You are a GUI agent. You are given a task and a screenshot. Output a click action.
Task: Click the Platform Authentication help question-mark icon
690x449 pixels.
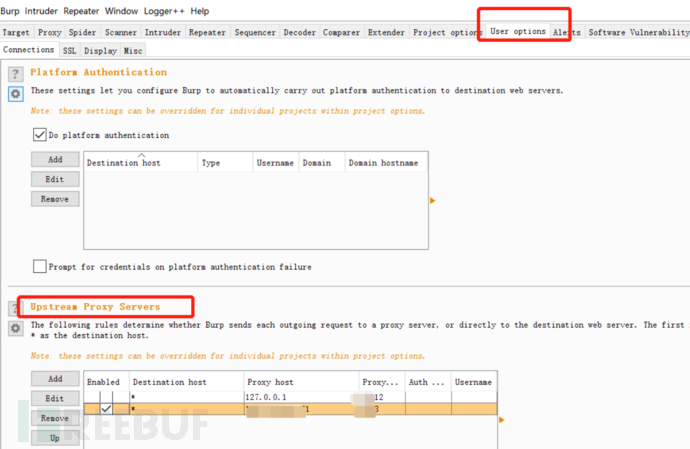click(16, 74)
